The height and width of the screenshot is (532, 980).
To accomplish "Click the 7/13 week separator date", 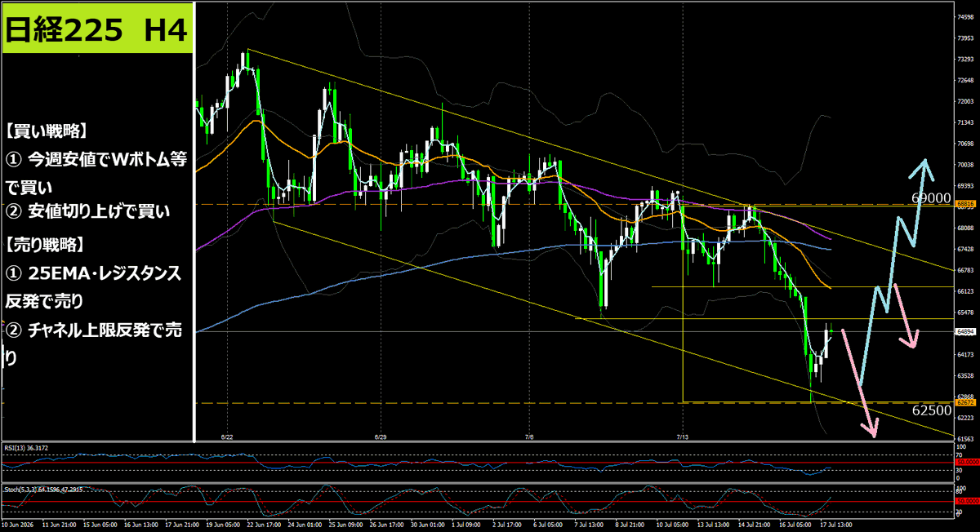I will 683,437.
